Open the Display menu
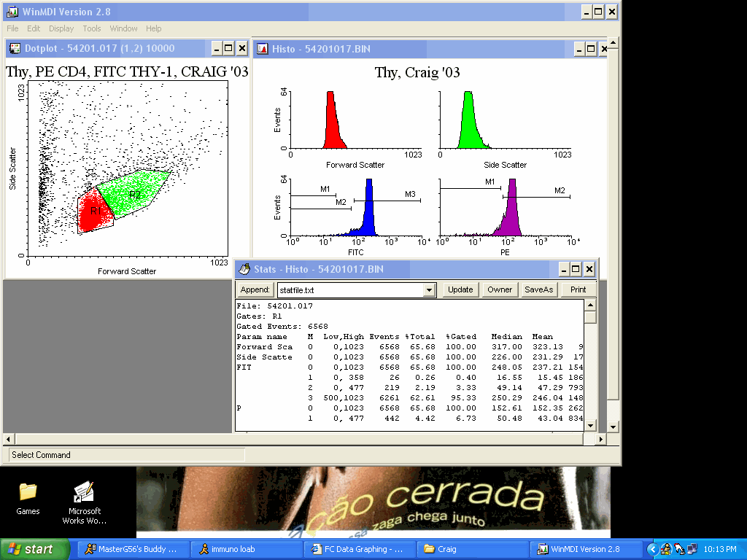747x560 pixels. coord(61,28)
